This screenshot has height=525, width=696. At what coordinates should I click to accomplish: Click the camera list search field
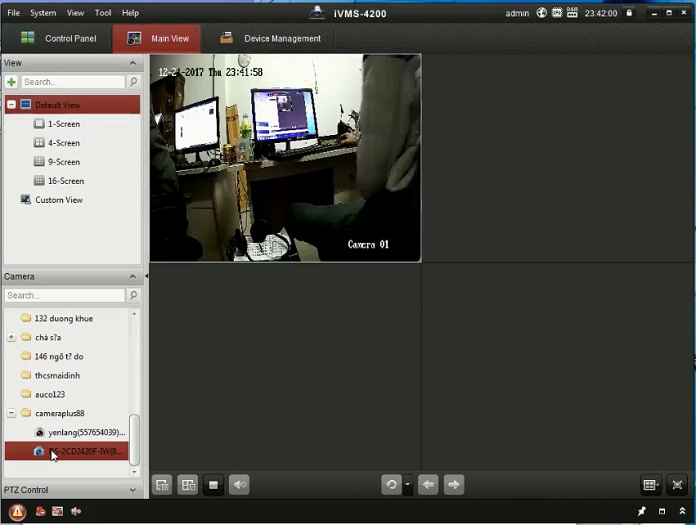click(64, 296)
